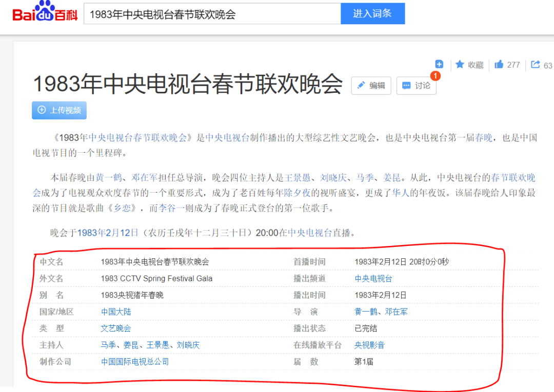Open the 华人 link
This screenshot has height=392, width=554.
[401, 193]
